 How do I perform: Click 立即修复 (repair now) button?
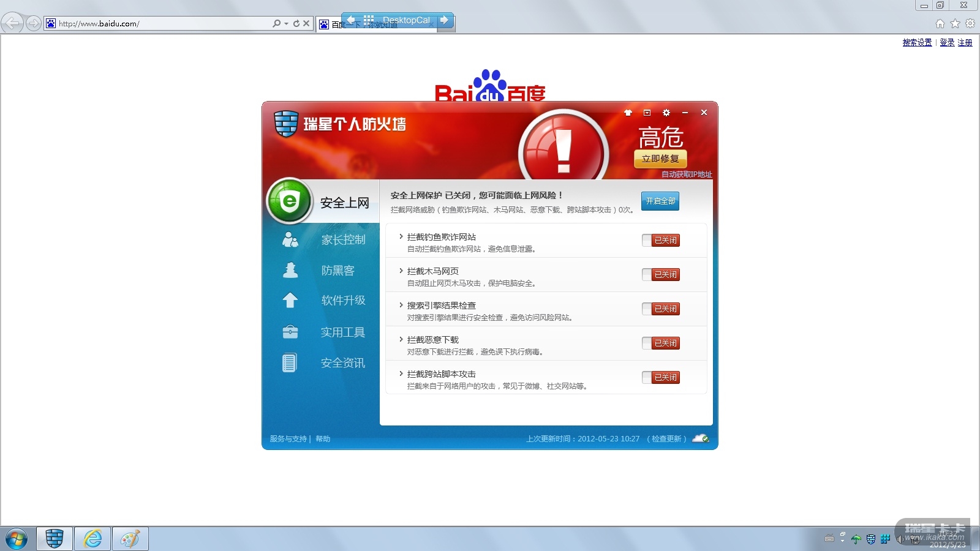click(660, 159)
